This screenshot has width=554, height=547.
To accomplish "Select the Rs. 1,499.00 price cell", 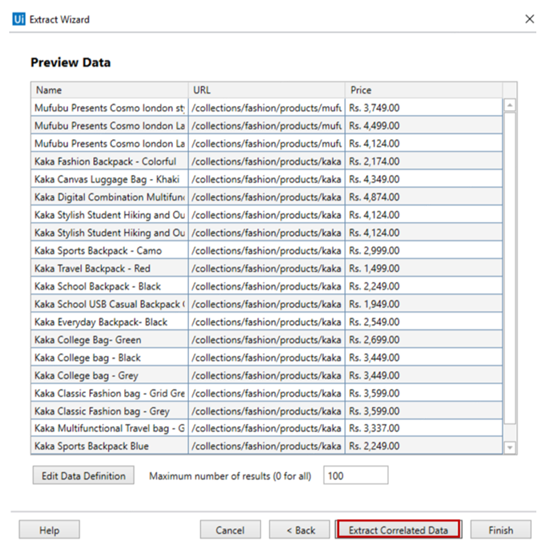I will tap(424, 268).
